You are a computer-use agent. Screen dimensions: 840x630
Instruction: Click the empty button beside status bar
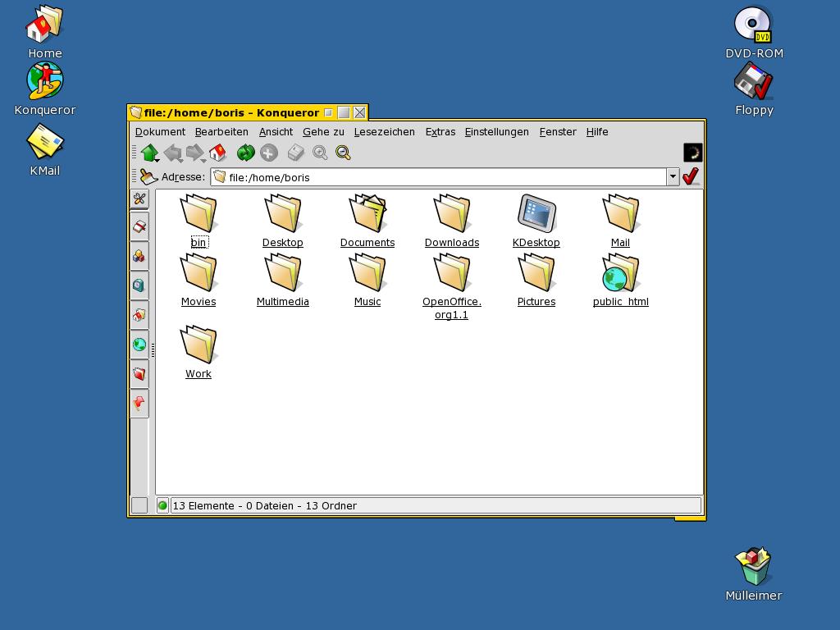[x=139, y=505]
